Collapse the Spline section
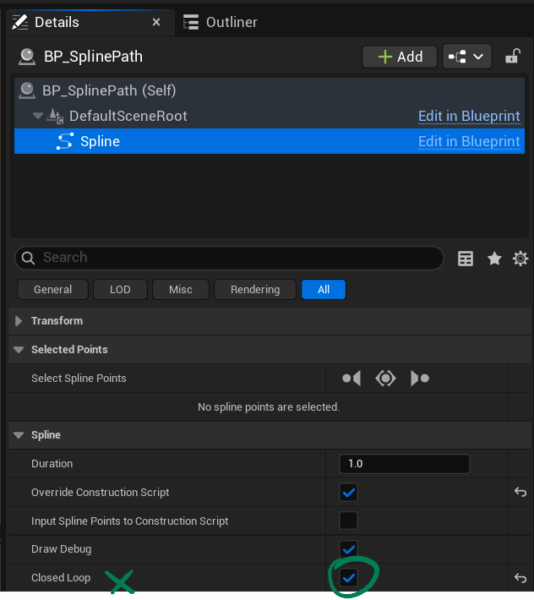Screen dimensions: 534x600 [18, 435]
